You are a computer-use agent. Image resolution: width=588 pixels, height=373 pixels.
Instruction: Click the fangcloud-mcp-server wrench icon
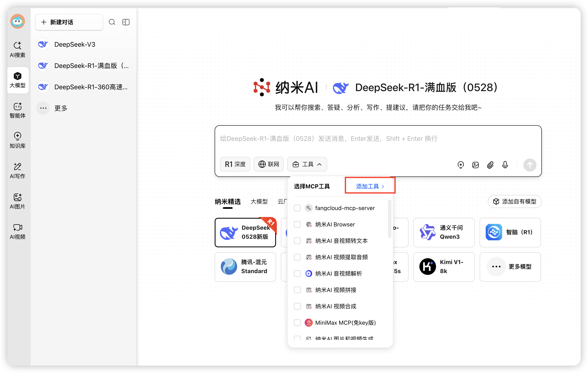click(x=309, y=208)
